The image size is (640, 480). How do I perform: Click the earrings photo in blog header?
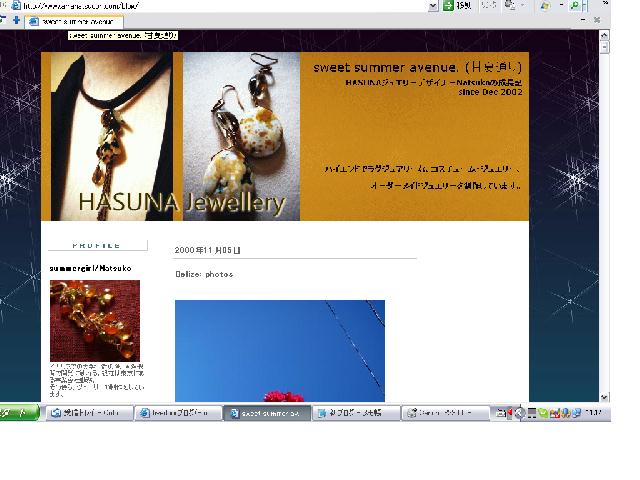pos(241,136)
